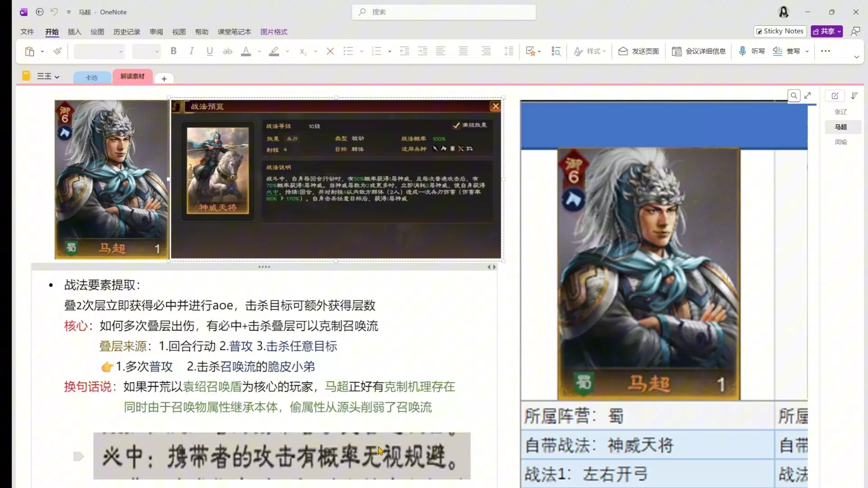The height and width of the screenshot is (488, 868).
Task: Switch to the 绘图 ribbon tab
Action: click(97, 32)
